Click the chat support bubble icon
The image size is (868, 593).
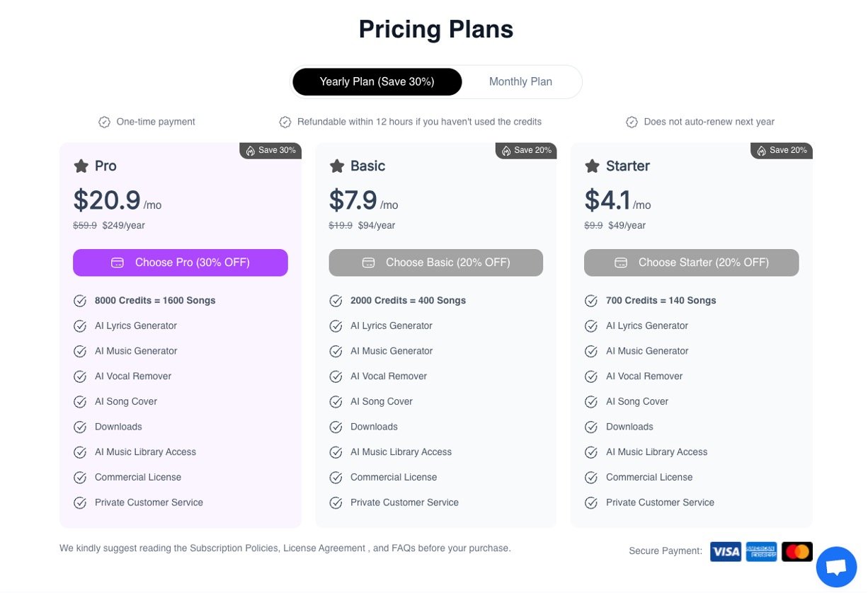pos(836,567)
